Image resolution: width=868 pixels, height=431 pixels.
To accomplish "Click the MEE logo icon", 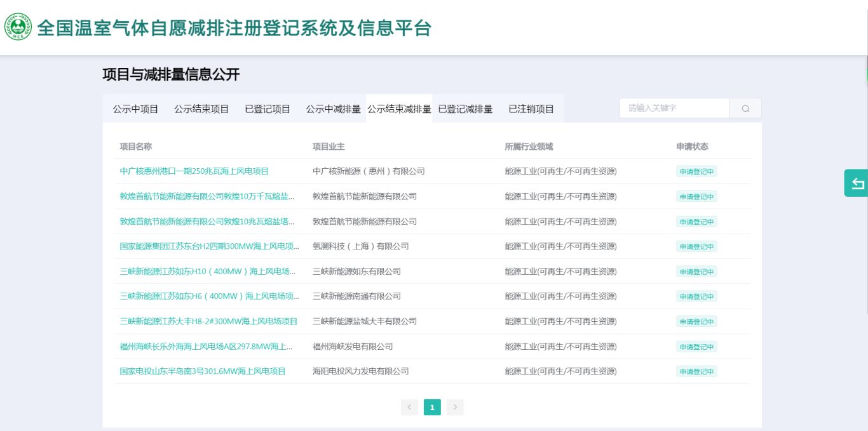I will (x=18, y=27).
